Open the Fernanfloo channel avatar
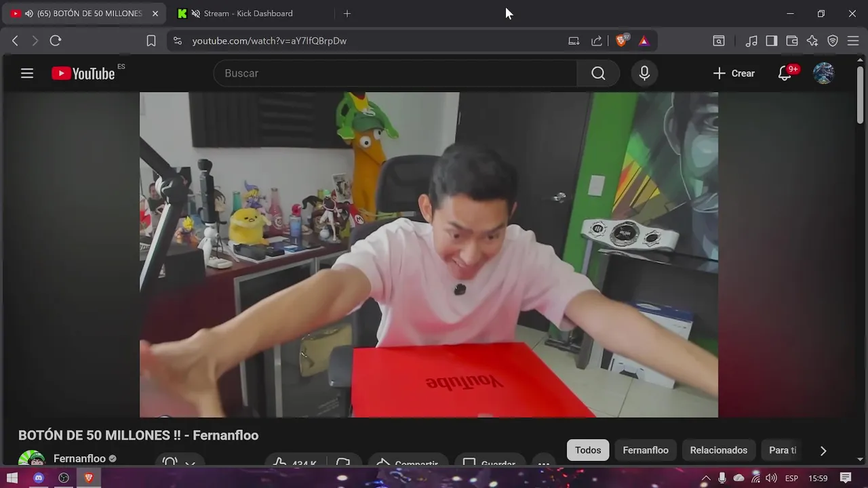Screen dimensions: 868x488 pyautogui.click(x=31, y=458)
